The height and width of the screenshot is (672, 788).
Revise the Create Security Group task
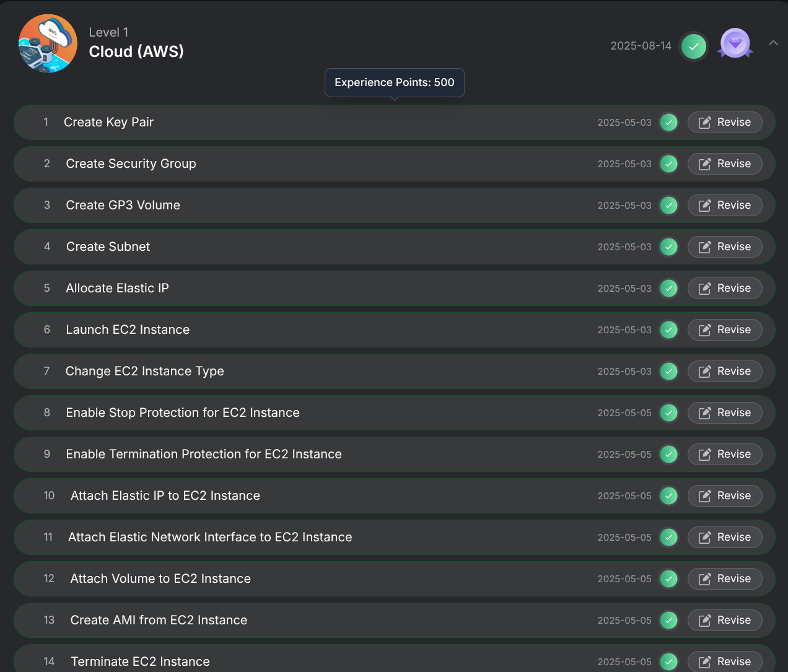pos(725,164)
